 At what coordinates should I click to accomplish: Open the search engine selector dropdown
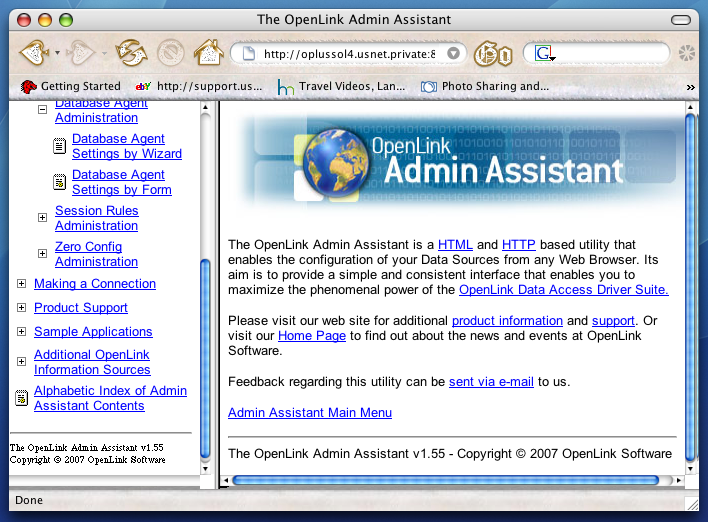(545, 54)
